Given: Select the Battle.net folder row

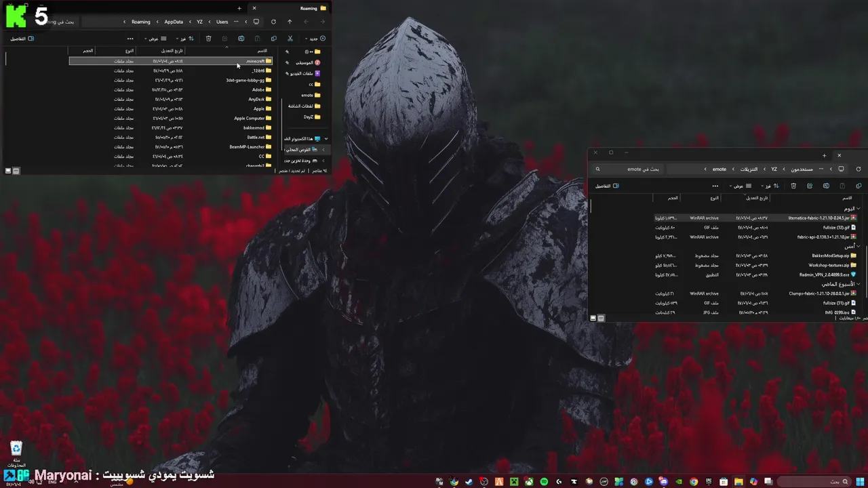Looking at the screenshot, I should click(170, 137).
